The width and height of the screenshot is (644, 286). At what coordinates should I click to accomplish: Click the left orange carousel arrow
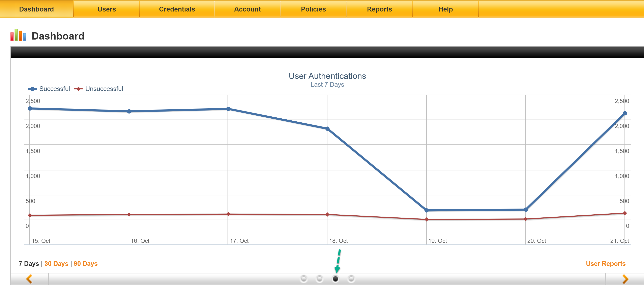pyautogui.click(x=29, y=279)
